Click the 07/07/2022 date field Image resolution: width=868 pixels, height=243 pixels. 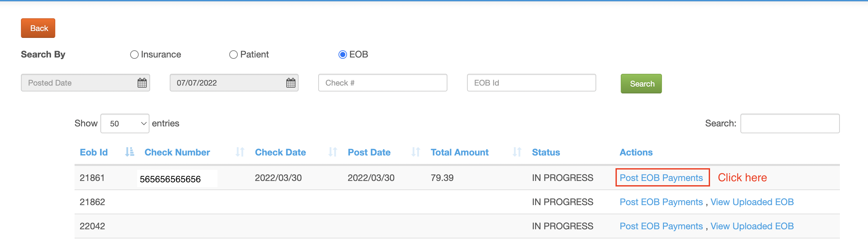coord(234,83)
